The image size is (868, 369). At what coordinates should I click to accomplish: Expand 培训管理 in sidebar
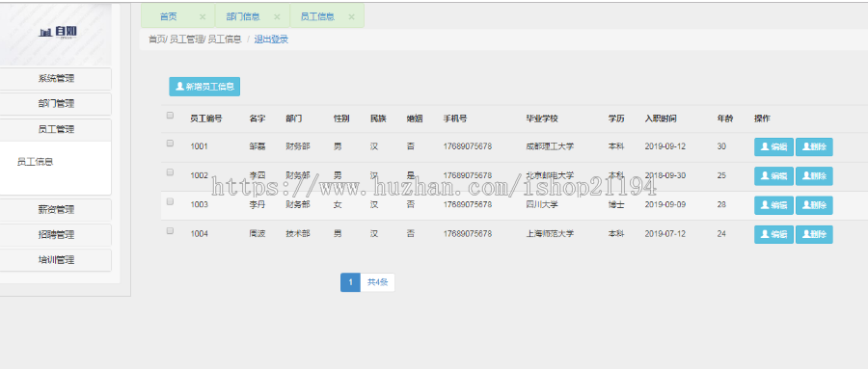tap(56, 260)
